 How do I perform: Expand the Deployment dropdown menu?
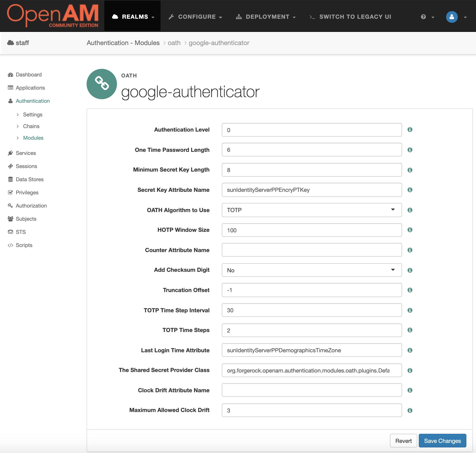coord(266,17)
